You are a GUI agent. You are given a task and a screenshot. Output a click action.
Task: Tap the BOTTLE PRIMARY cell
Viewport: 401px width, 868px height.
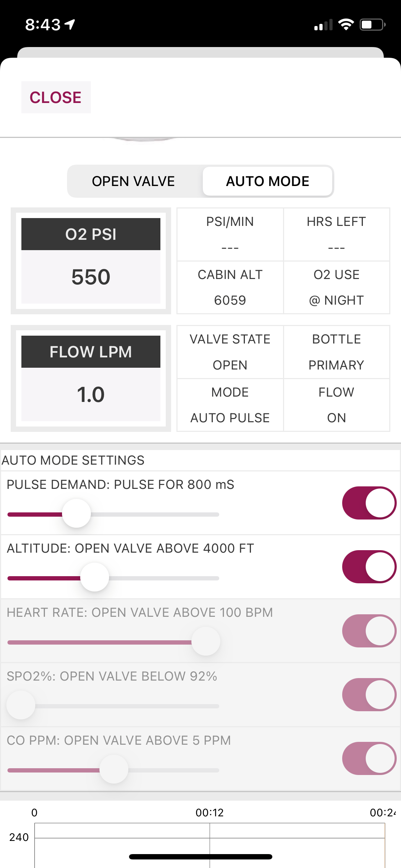[336, 352]
